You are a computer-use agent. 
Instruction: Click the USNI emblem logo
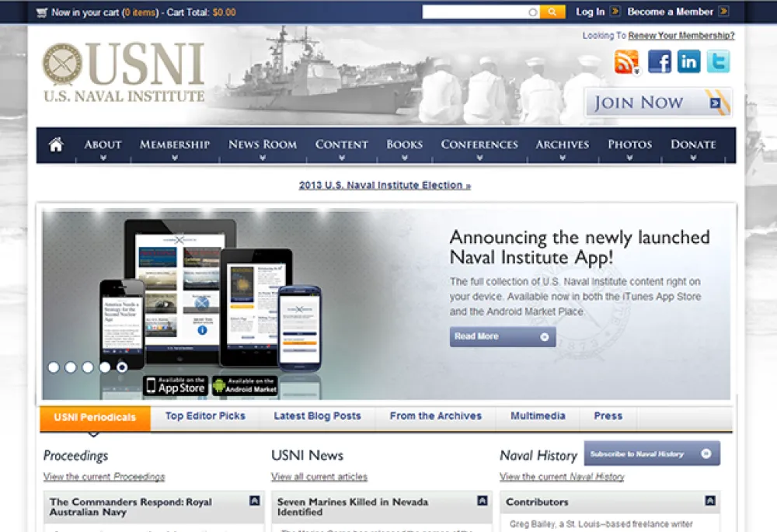click(x=62, y=64)
